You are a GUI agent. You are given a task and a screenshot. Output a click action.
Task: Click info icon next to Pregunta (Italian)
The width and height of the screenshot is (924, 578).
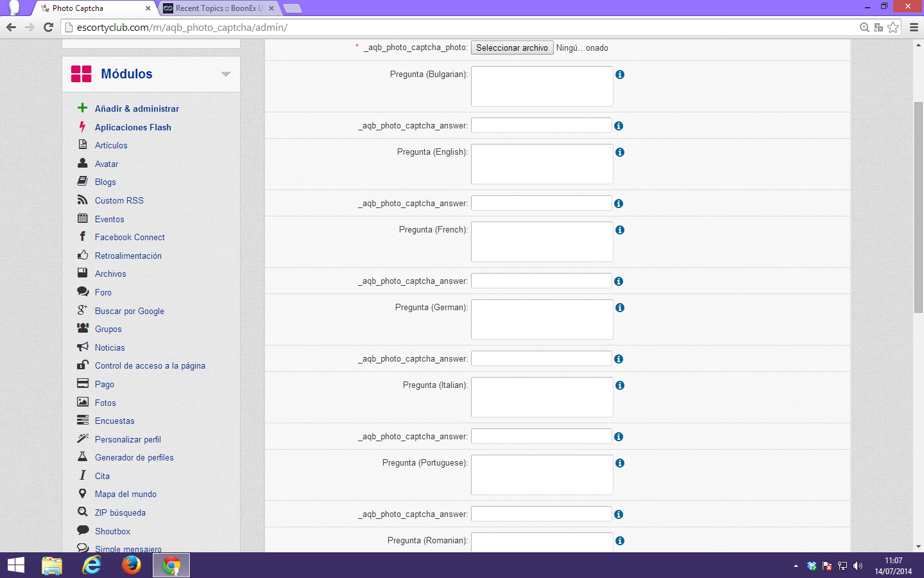click(620, 385)
